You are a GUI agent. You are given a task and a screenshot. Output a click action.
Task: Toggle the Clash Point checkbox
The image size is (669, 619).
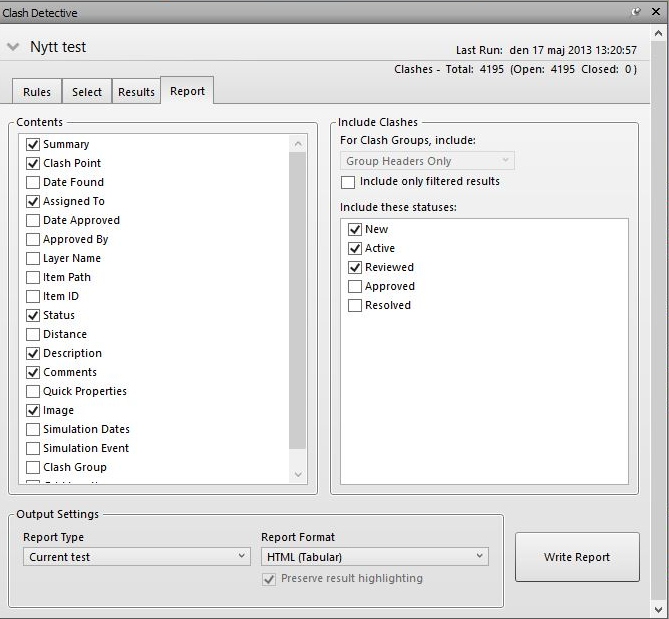click(33, 163)
